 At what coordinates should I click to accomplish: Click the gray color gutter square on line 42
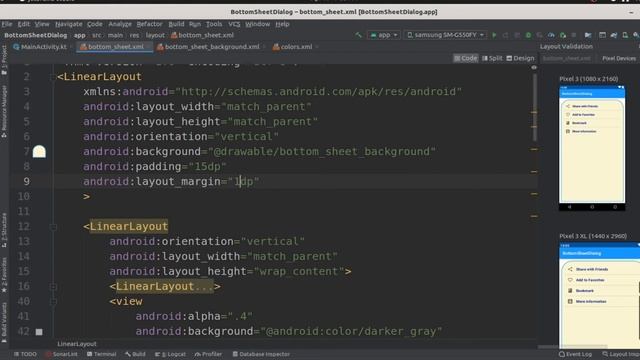tap(39, 332)
